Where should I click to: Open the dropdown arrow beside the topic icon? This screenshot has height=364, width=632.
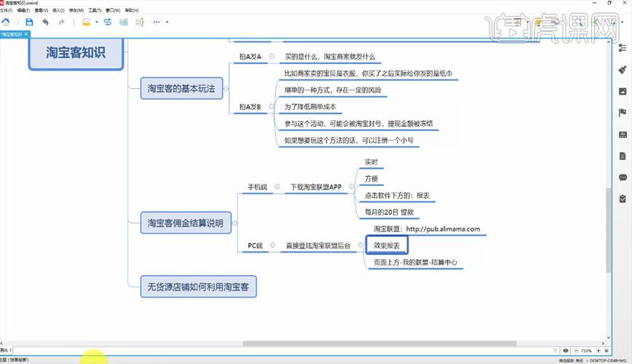coord(97,22)
